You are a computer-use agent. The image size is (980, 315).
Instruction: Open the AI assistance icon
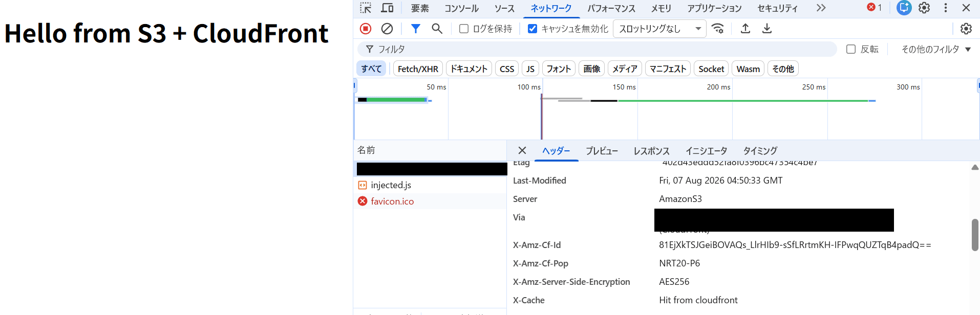(x=904, y=8)
